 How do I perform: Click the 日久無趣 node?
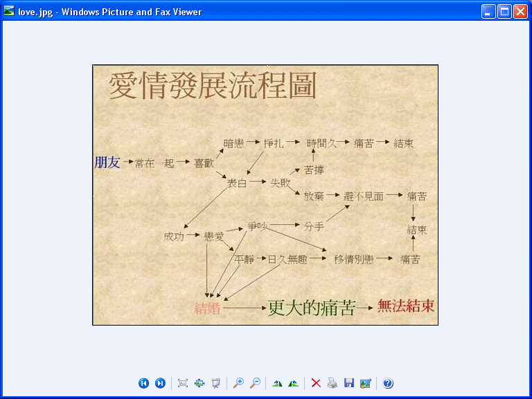point(287,260)
